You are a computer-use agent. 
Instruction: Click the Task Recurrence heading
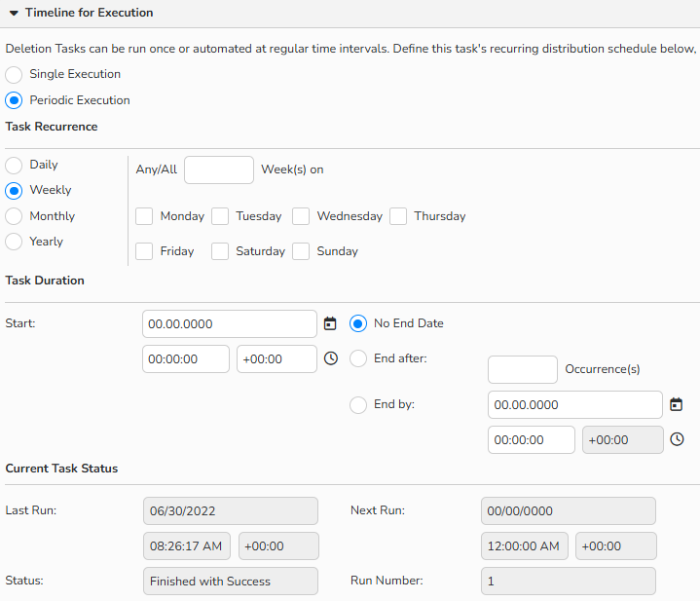click(52, 127)
